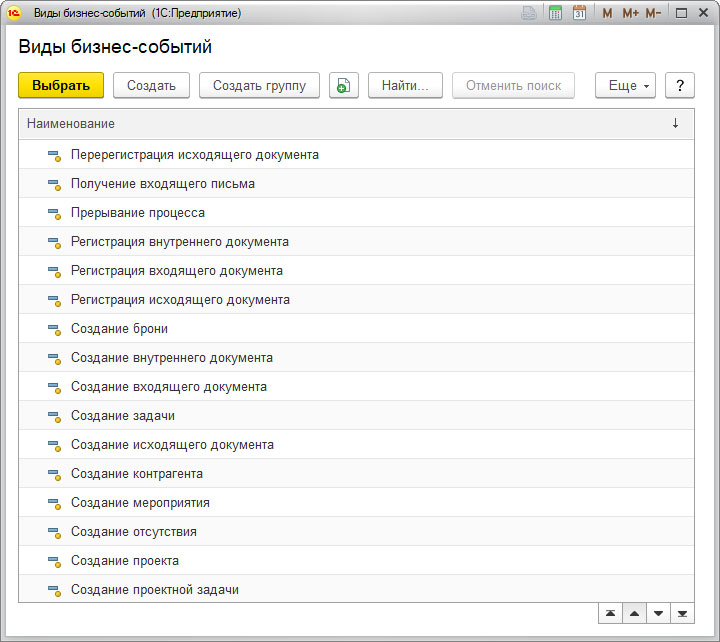Image resolution: width=720 pixels, height=642 pixels.
Task: Select the Прерывание процесса list item
Action: pyautogui.click(x=138, y=213)
